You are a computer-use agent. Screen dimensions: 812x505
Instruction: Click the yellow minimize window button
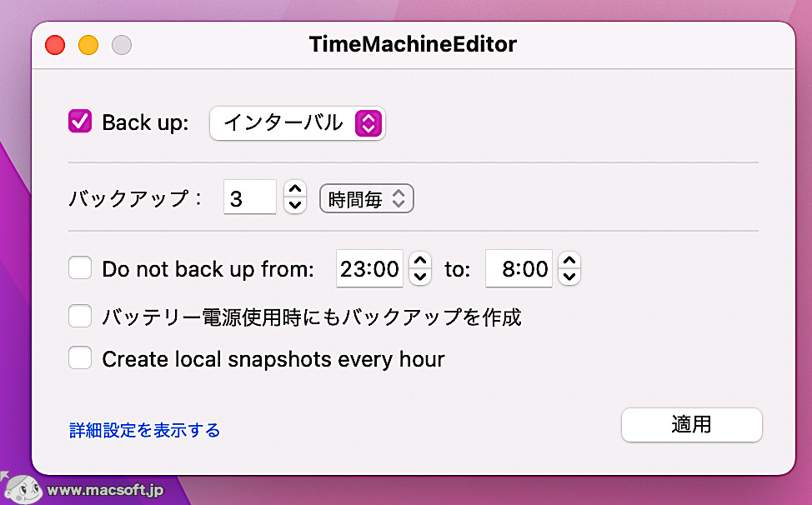pyautogui.click(x=88, y=45)
